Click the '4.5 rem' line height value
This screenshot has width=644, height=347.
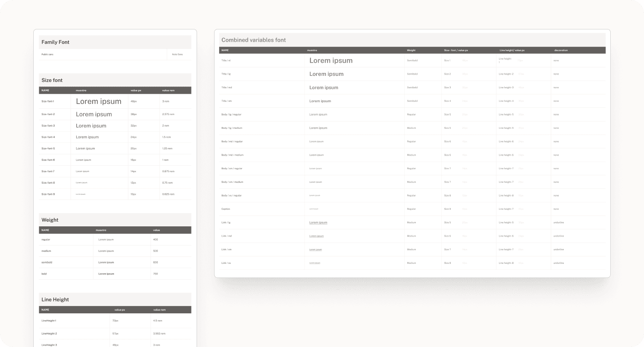(x=158, y=321)
